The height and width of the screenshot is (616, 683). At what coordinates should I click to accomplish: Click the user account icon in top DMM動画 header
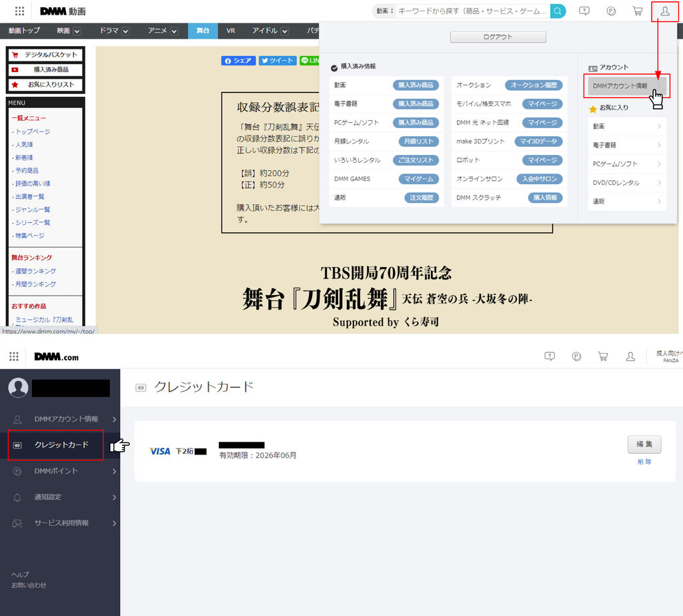pos(665,11)
